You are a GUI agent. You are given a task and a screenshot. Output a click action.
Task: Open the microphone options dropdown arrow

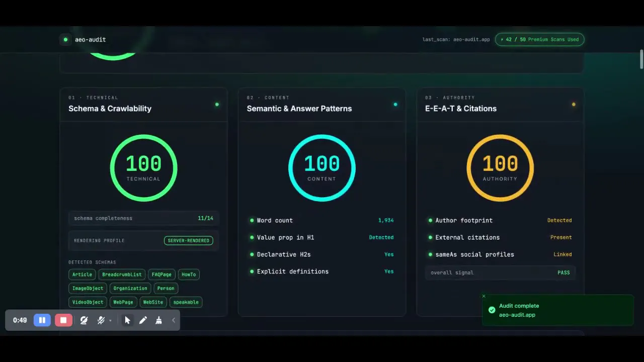(x=110, y=321)
